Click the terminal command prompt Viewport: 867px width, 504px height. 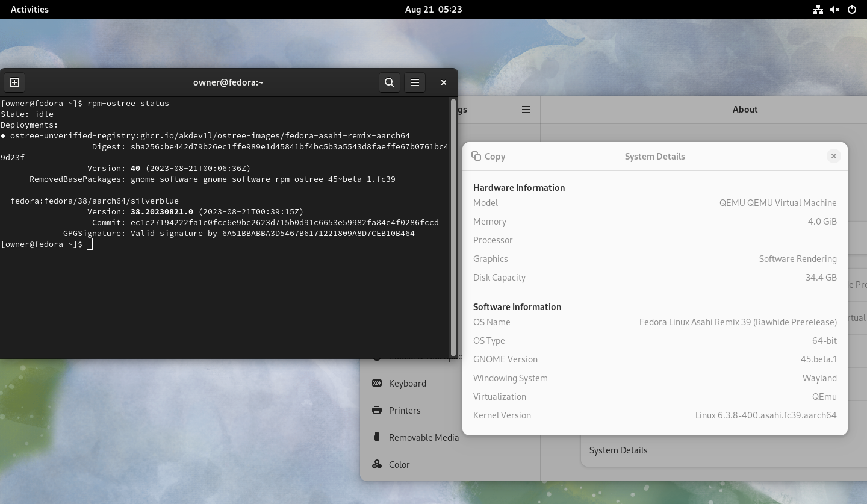pos(89,244)
